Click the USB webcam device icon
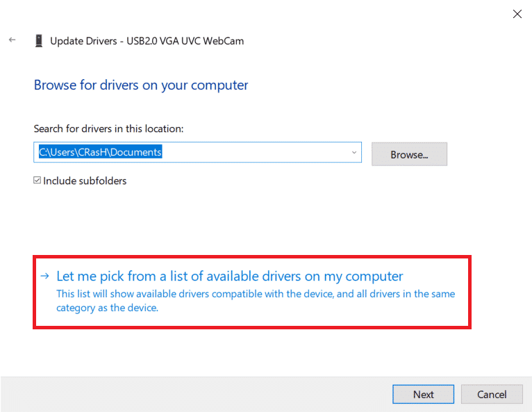Viewport: 532px width, 412px height. click(38, 41)
